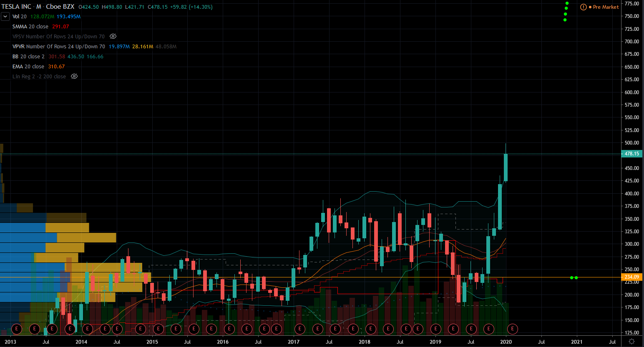The image size is (644, 347).
Task: Click the change value +59.82 (+14.30%)
Action: tap(191, 7)
